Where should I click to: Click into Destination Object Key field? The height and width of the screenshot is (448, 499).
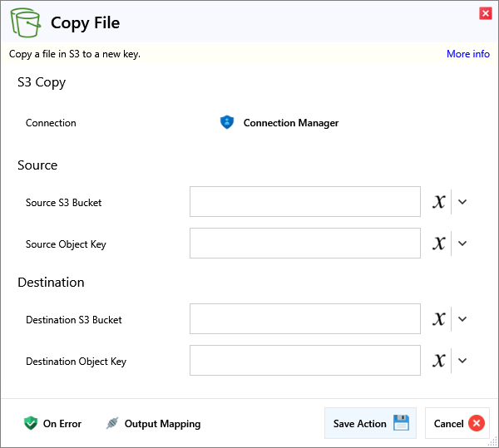coord(304,361)
